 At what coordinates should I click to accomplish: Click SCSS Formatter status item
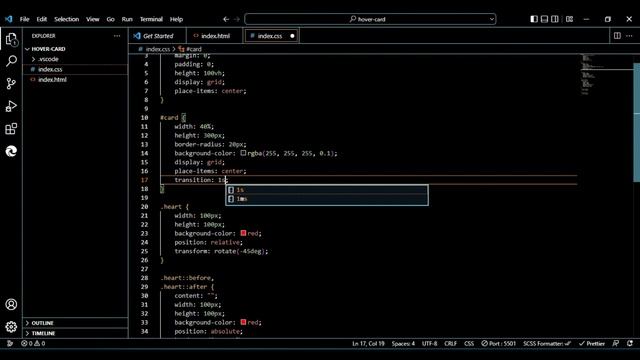(547, 344)
